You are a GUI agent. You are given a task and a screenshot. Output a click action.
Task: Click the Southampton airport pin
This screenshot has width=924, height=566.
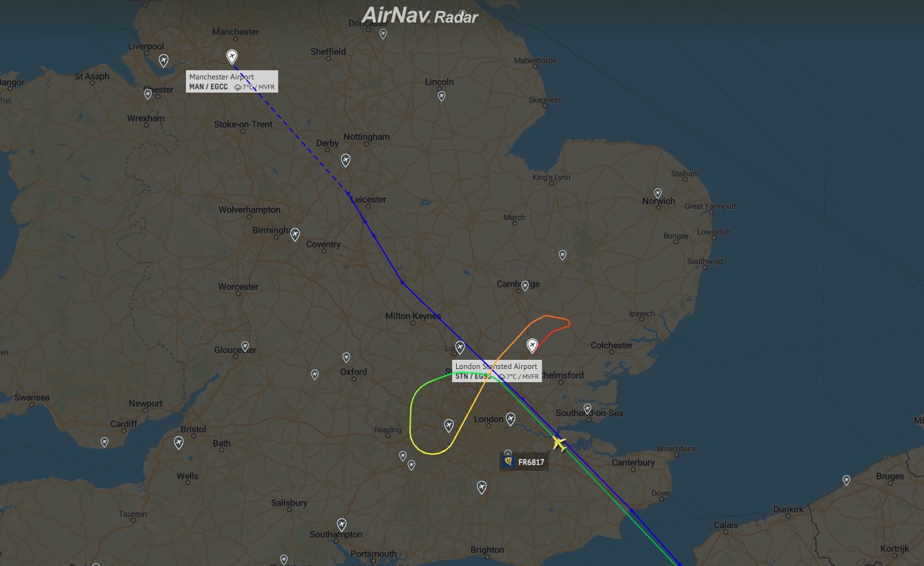[342, 525]
